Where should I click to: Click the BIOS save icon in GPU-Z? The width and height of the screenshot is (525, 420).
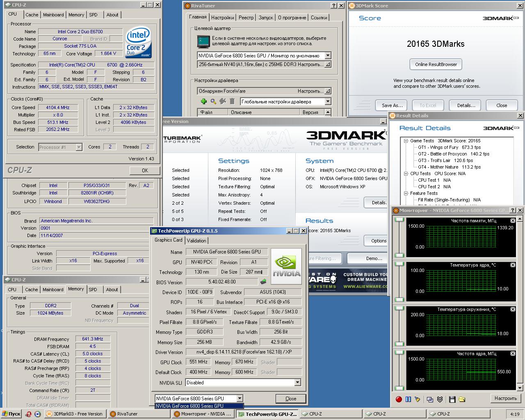(x=263, y=282)
